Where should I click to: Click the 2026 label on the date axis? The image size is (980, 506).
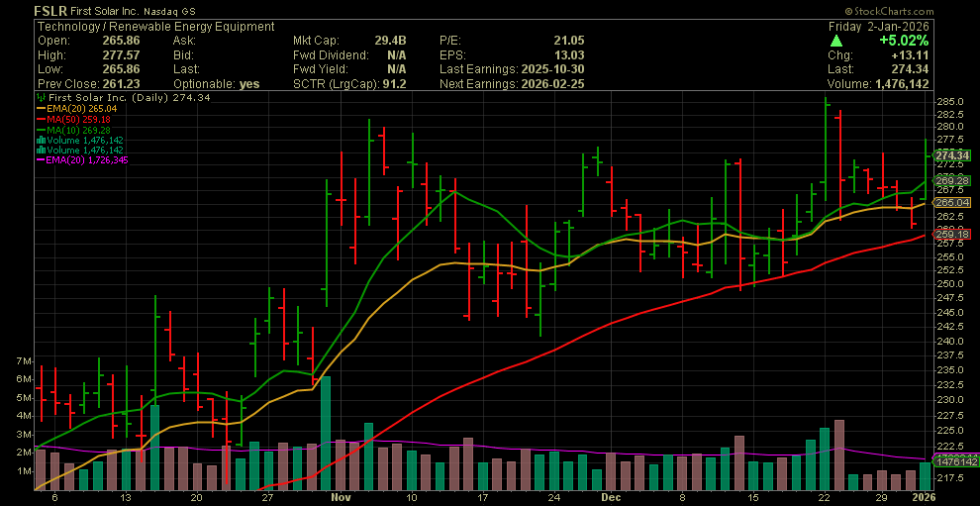click(926, 499)
